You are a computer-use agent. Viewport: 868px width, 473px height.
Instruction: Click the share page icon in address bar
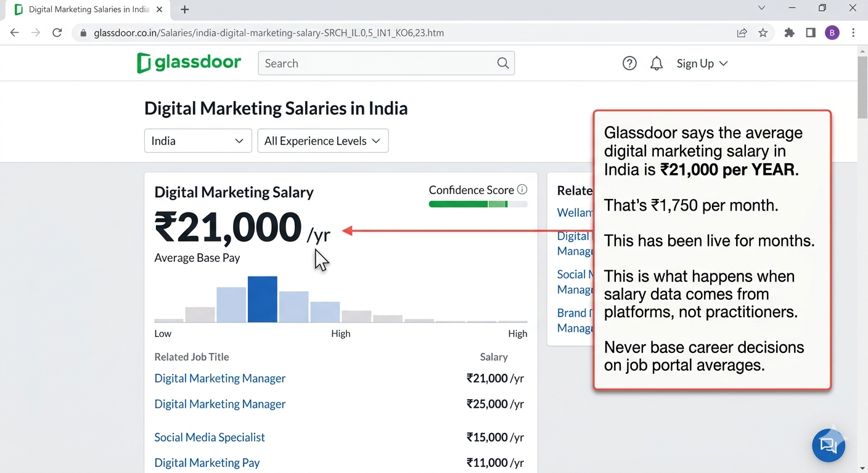click(x=742, y=33)
